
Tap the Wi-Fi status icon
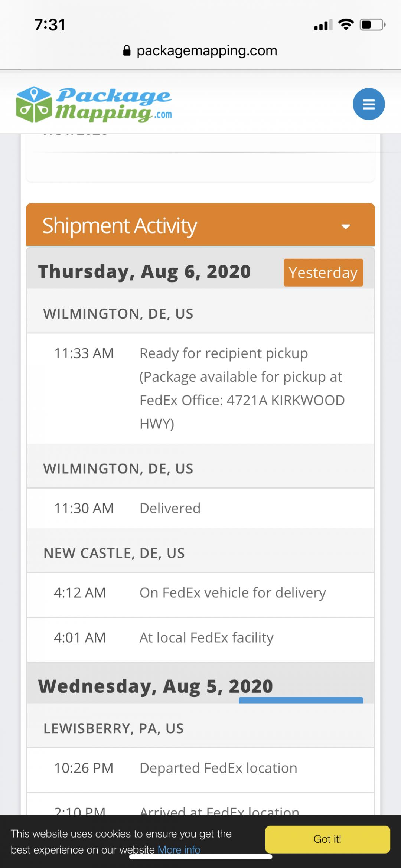pyautogui.click(x=346, y=25)
